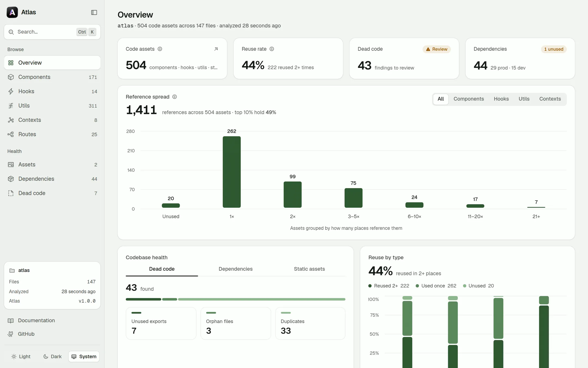
Task: Filter Reference spread by Utils
Action: pyautogui.click(x=524, y=99)
